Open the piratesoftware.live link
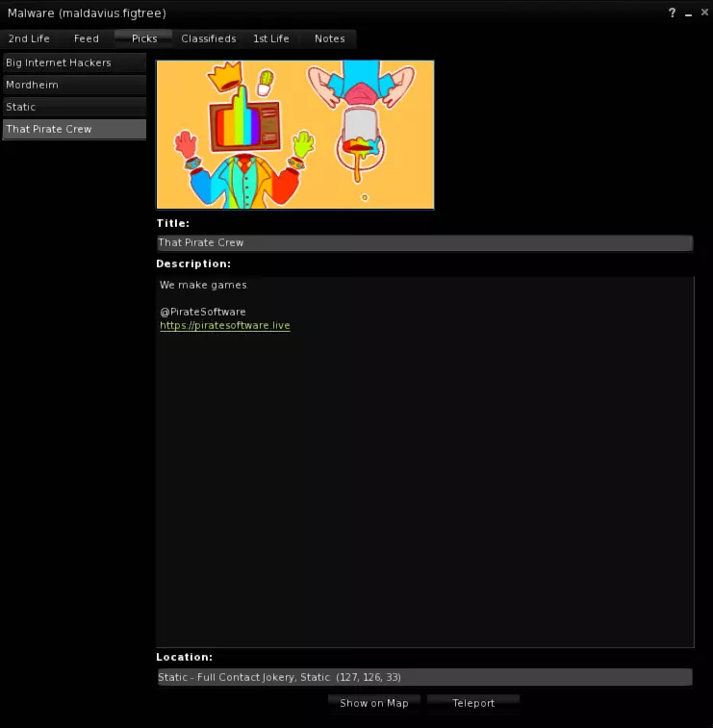Image resolution: width=713 pixels, height=728 pixels. (x=225, y=325)
